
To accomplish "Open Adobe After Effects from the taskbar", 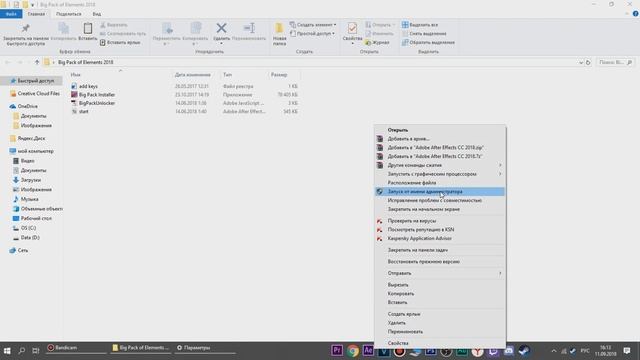I will click(x=368, y=350).
